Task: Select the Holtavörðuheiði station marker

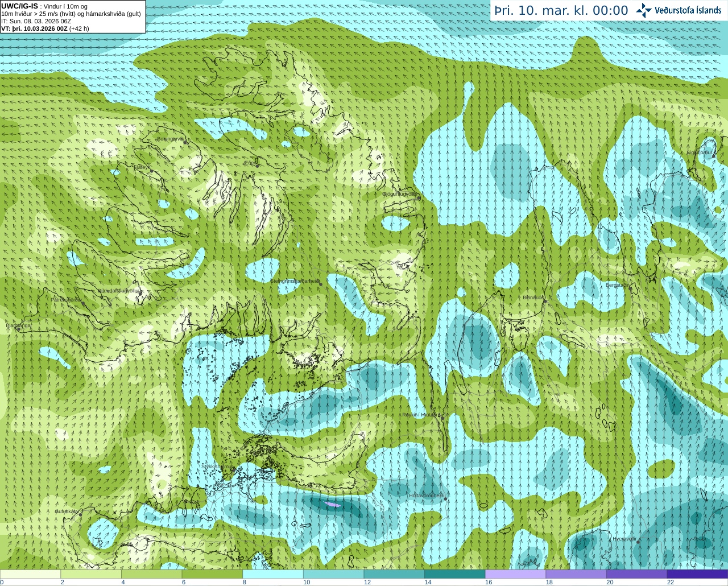Action: (445, 499)
